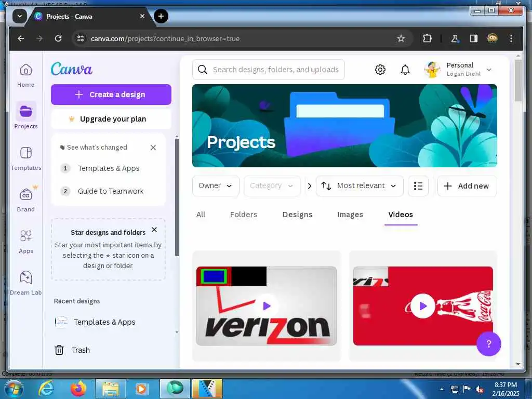The image size is (532, 399).
Task: Dismiss the Star designs and folders tip
Action: pos(154,230)
